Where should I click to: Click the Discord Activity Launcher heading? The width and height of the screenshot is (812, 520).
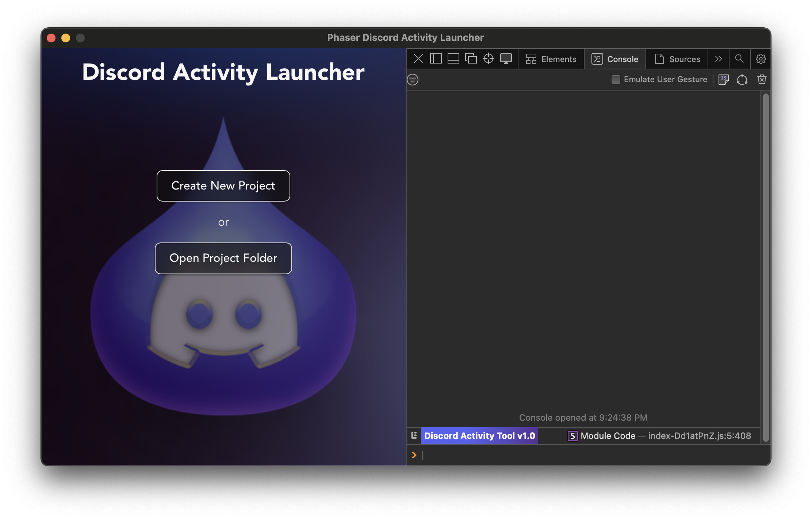(223, 72)
